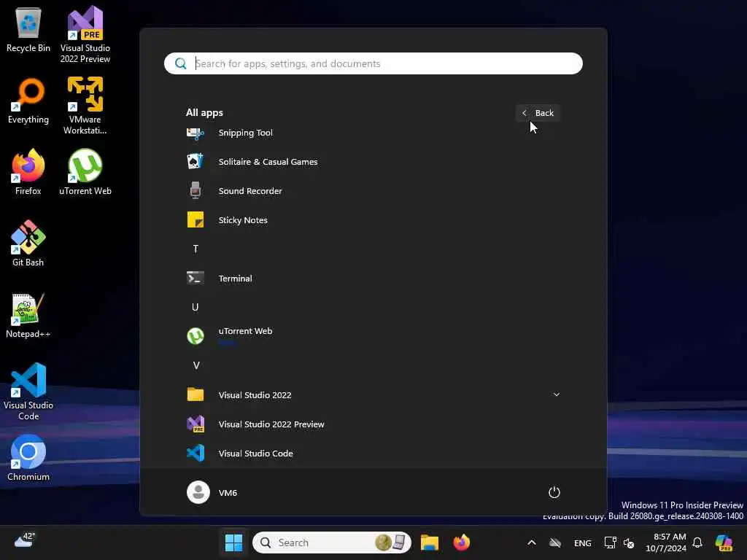
Task: Switch ENG input language indicator
Action: [583, 542]
